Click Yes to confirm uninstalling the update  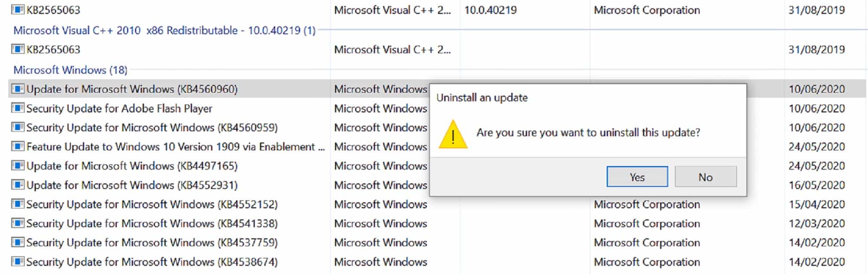[x=637, y=176]
